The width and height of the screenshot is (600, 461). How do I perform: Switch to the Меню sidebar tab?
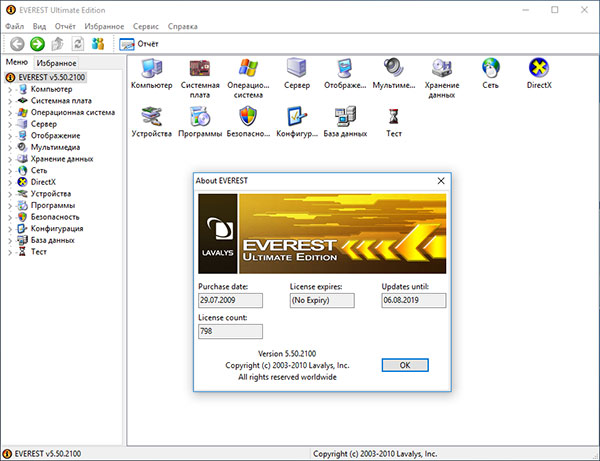(17, 62)
